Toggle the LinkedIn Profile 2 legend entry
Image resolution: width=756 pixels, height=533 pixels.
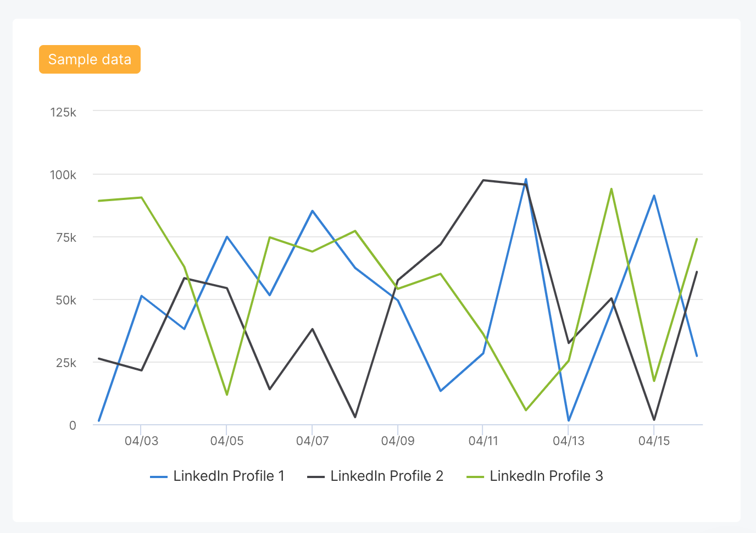click(386, 476)
